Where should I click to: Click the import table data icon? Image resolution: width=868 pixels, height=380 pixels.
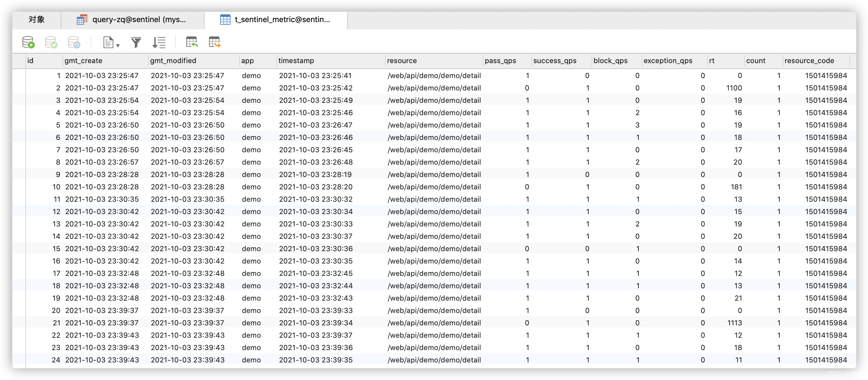coord(192,42)
